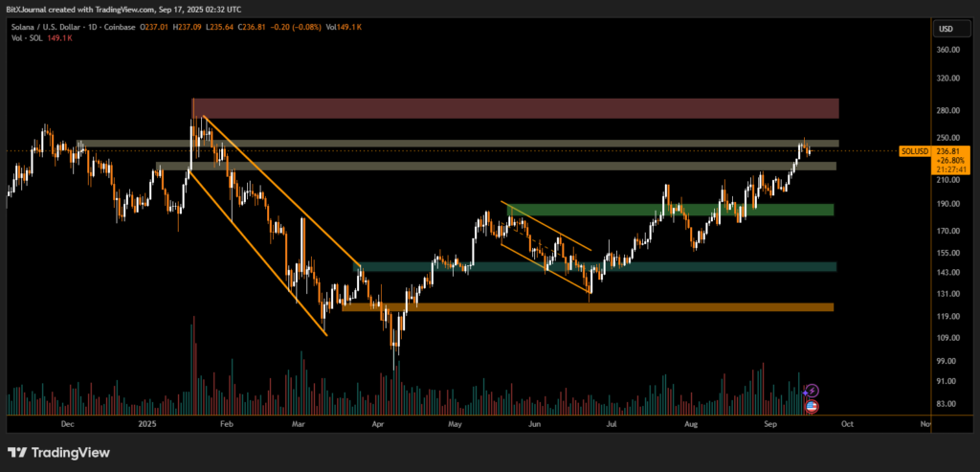Image resolution: width=980 pixels, height=472 pixels.
Task: Click the TradingView logo at bottom left
Action: (x=58, y=452)
